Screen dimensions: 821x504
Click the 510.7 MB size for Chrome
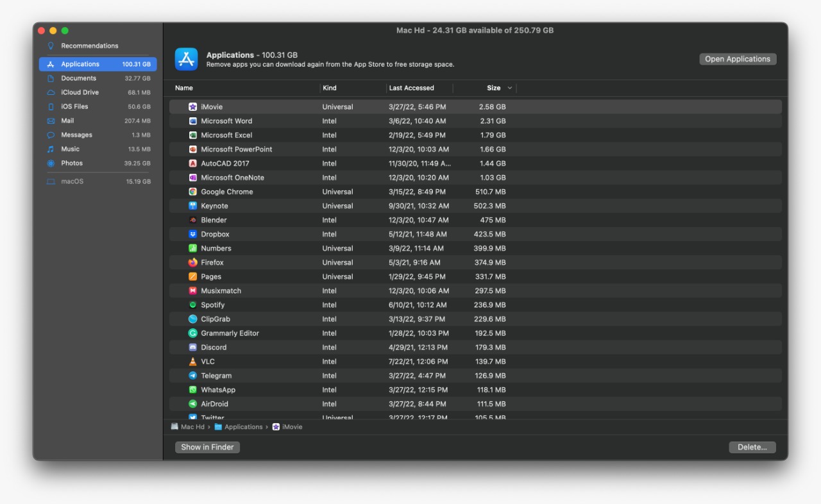pyautogui.click(x=491, y=192)
